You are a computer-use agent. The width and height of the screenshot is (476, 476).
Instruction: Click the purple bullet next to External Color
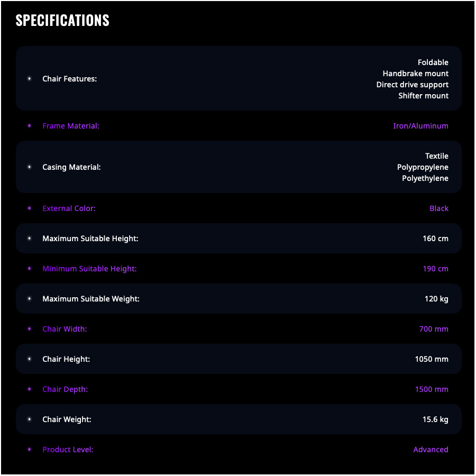coord(30,208)
